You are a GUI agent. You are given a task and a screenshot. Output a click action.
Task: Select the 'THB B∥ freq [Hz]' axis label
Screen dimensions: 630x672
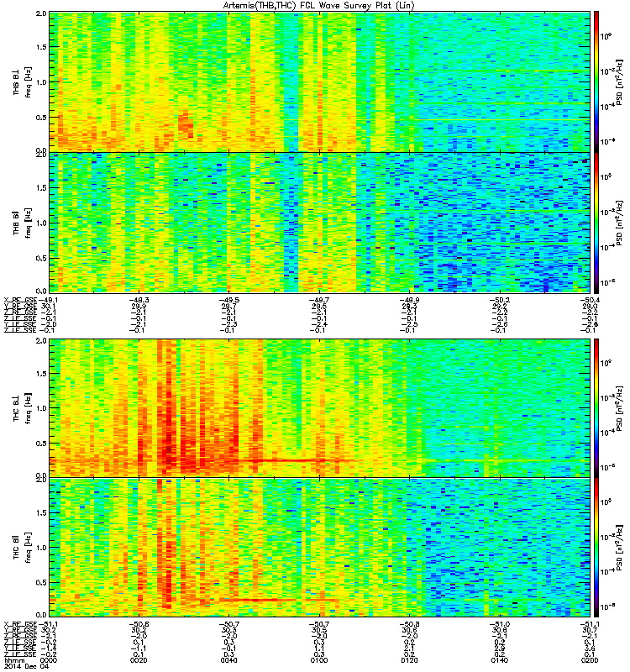[22, 223]
